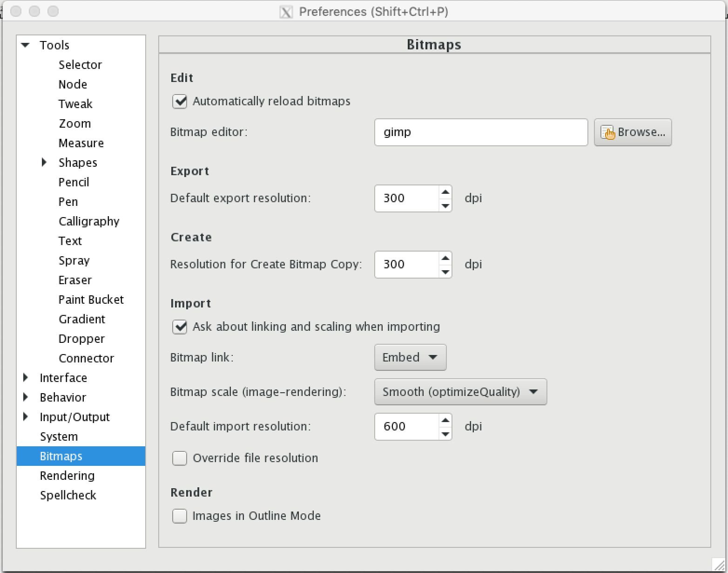Open the Connector tool settings
This screenshot has height=573, width=728.
[x=86, y=358]
